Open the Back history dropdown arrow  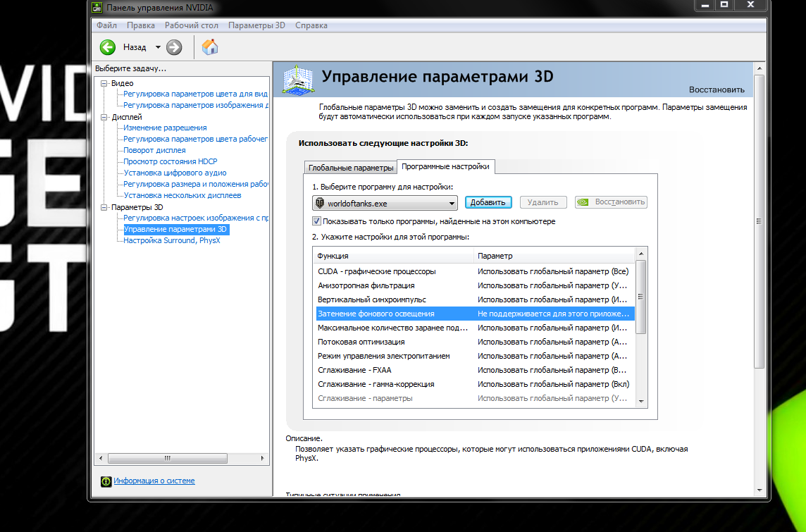pyautogui.click(x=158, y=47)
